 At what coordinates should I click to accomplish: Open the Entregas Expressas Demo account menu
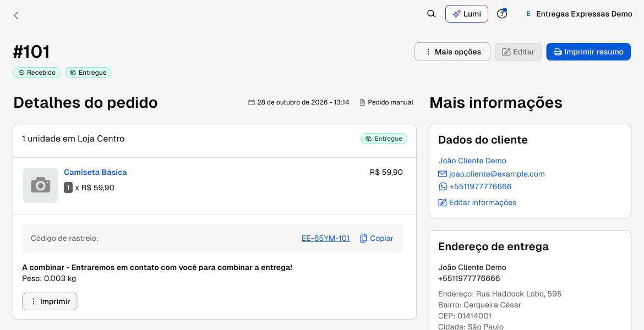click(578, 14)
